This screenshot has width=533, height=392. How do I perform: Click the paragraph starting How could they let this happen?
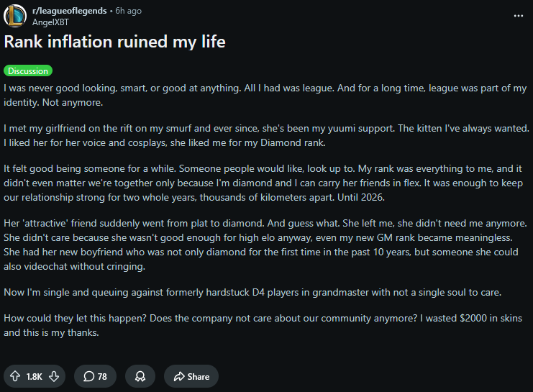click(x=263, y=325)
